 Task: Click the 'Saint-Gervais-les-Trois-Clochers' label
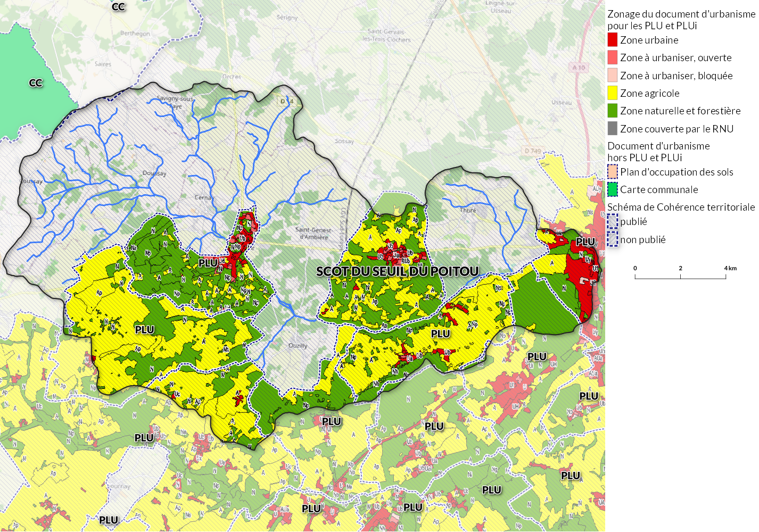(386, 36)
